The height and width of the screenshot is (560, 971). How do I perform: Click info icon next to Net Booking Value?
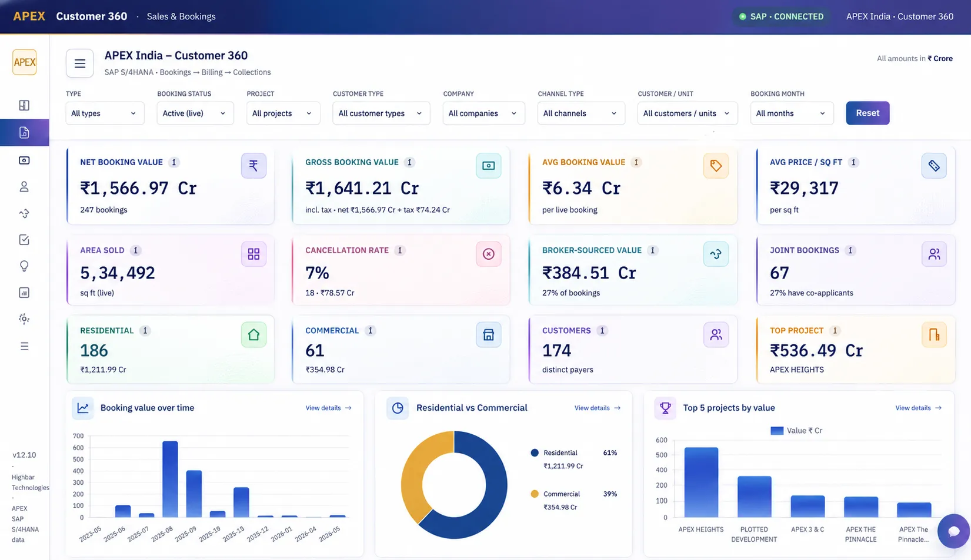tap(174, 162)
